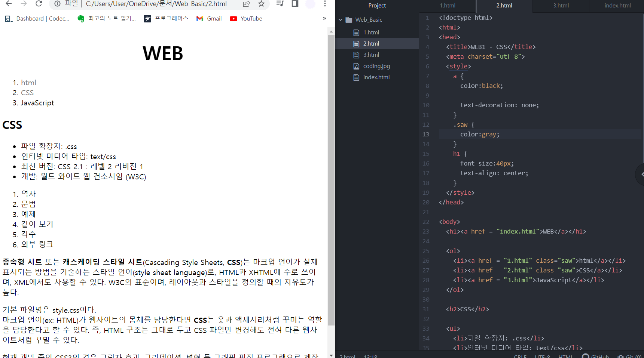Click line number 13 in the gutter
Viewport: 644px width, 358px height.
tap(426, 135)
